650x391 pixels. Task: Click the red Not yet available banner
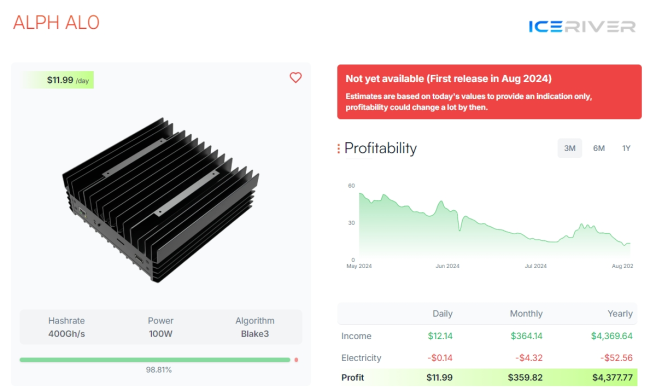coord(489,92)
